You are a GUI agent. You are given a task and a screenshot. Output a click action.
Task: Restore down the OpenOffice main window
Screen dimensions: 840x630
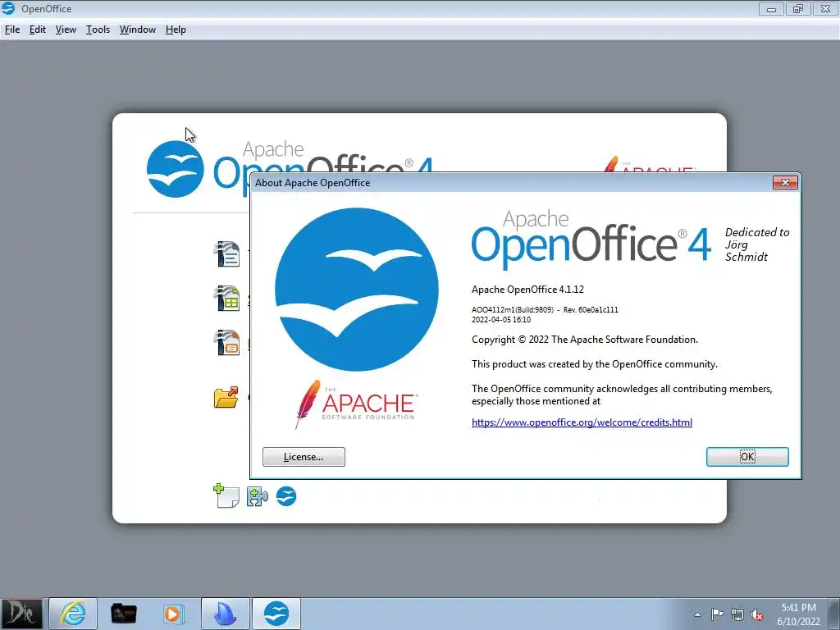point(798,8)
